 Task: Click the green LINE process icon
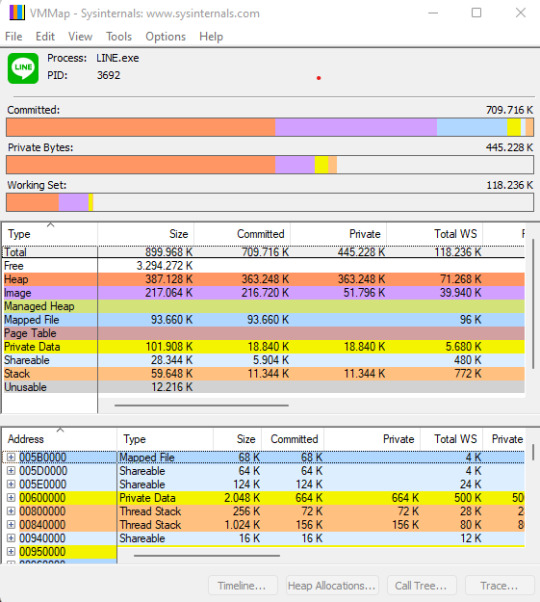pyautogui.click(x=23, y=68)
